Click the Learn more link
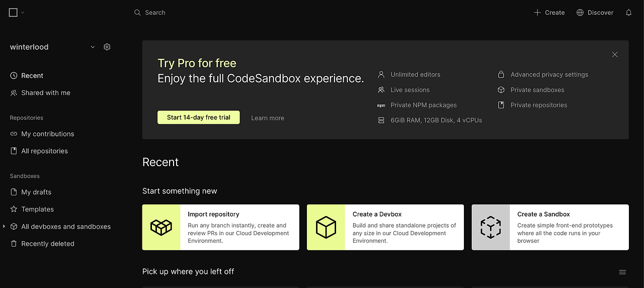This screenshot has height=288, width=644. (268, 118)
